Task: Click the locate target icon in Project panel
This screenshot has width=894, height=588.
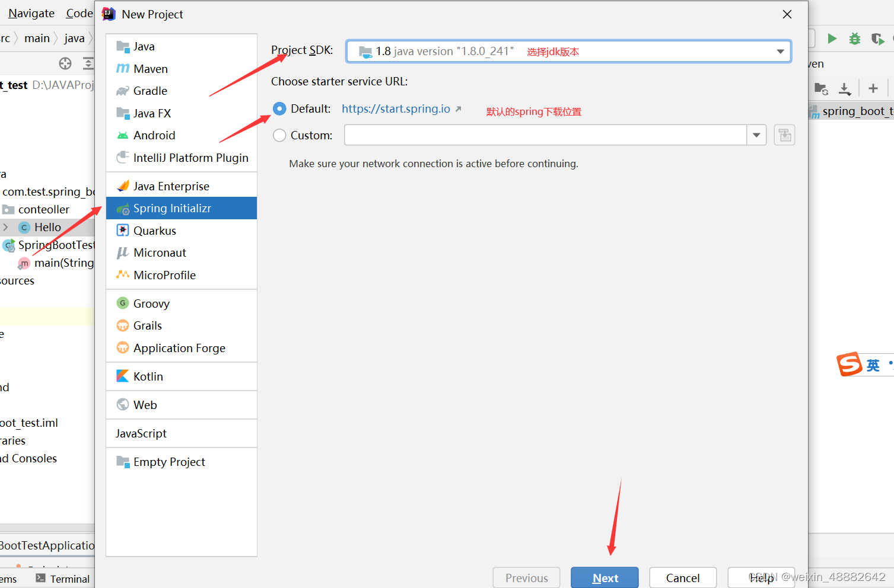Action: tap(65, 63)
